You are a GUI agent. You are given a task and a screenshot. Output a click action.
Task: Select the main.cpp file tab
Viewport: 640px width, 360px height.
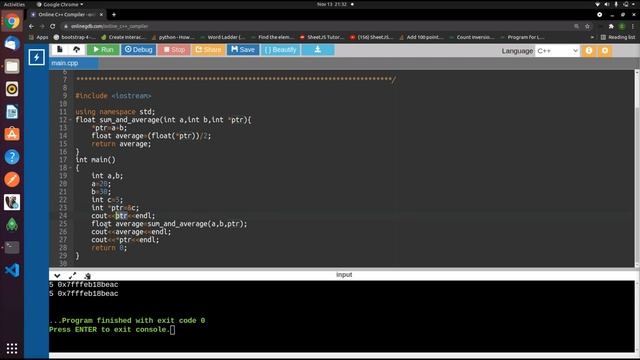tap(73, 63)
